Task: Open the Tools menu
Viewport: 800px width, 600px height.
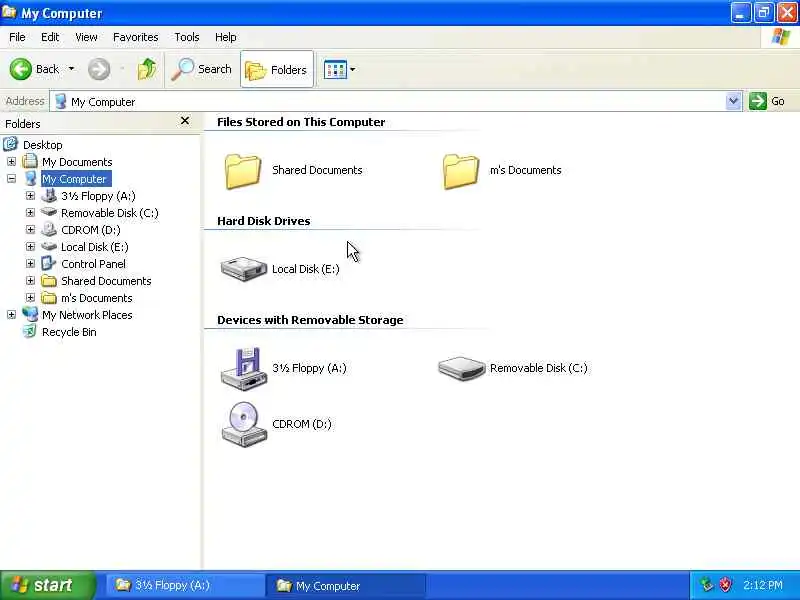Action: [187, 37]
